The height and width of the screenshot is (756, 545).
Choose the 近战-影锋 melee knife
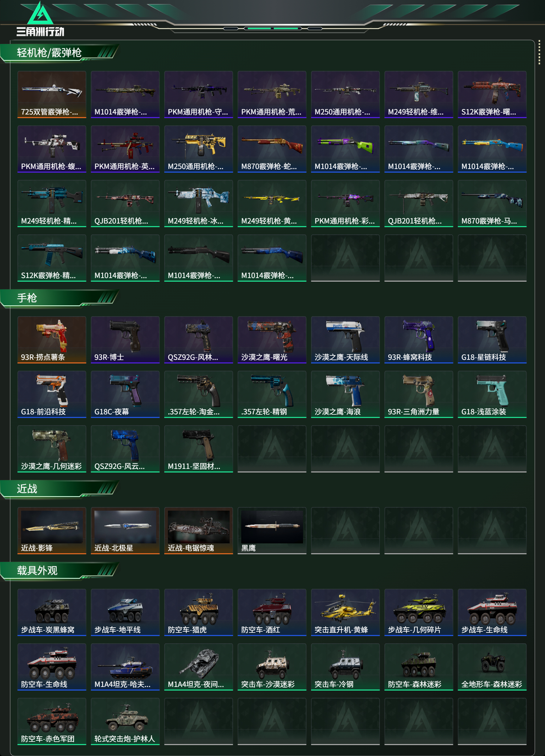(52, 531)
